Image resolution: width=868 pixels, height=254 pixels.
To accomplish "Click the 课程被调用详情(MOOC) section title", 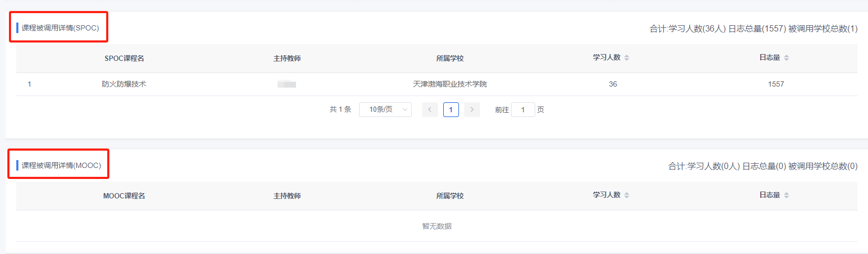I will pyautogui.click(x=61, y=165).
